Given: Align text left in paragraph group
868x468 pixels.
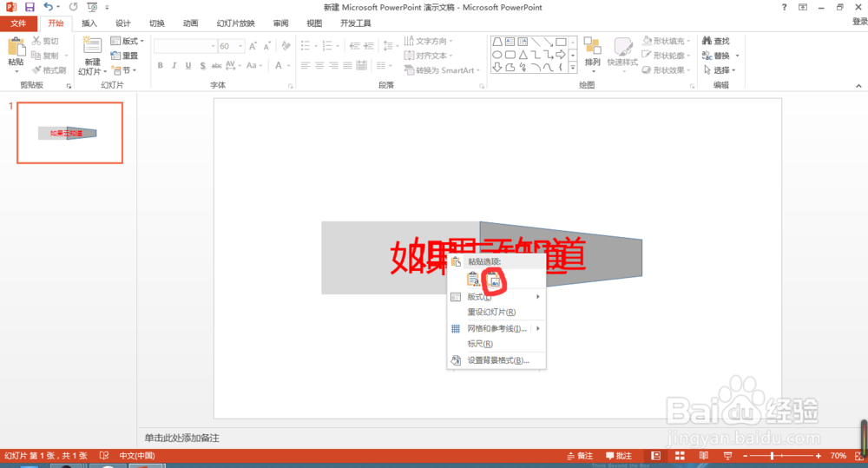Looking at the screenshot, I should pyautogui.click(x=306, y=65).
